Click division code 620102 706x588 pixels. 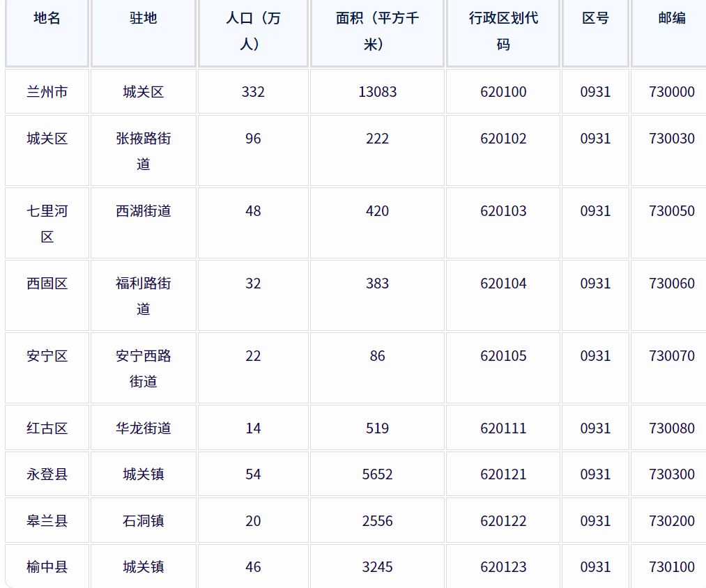click(x=503, y=138)
